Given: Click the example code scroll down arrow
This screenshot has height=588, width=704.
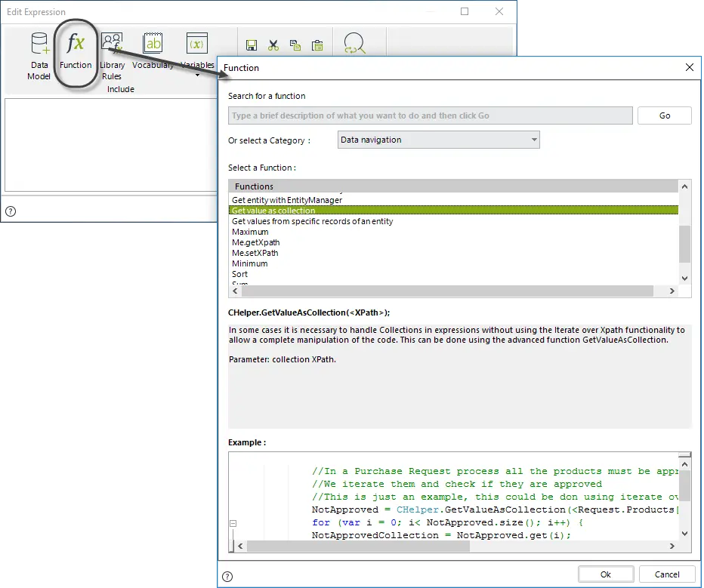Looking at the screenshot, I should [684, 534].
